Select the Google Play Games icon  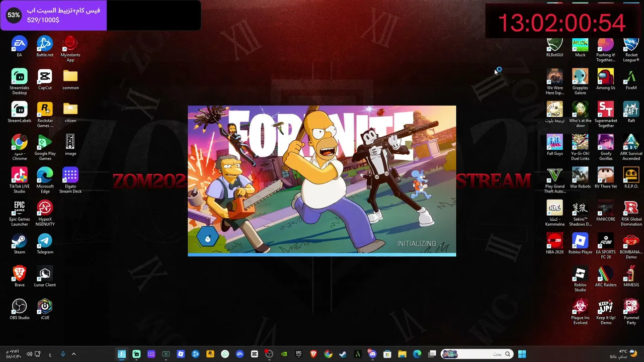click(x=45, y=147)
